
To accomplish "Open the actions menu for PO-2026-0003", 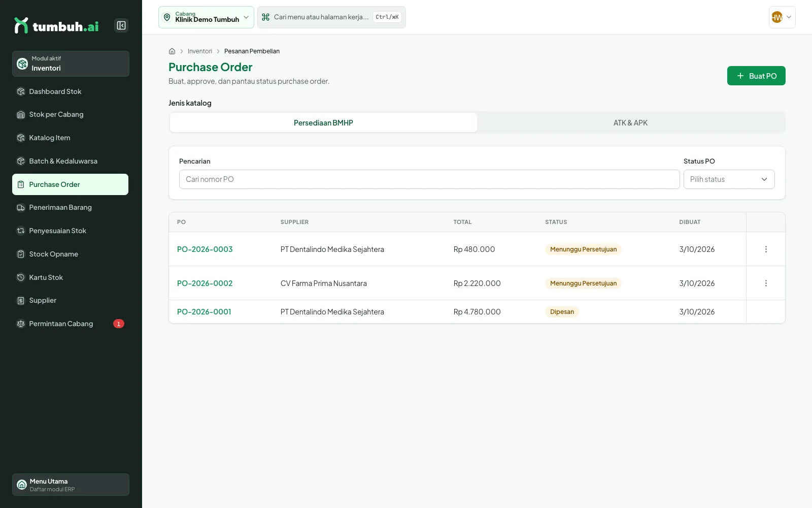I will (x=766, y=249).
